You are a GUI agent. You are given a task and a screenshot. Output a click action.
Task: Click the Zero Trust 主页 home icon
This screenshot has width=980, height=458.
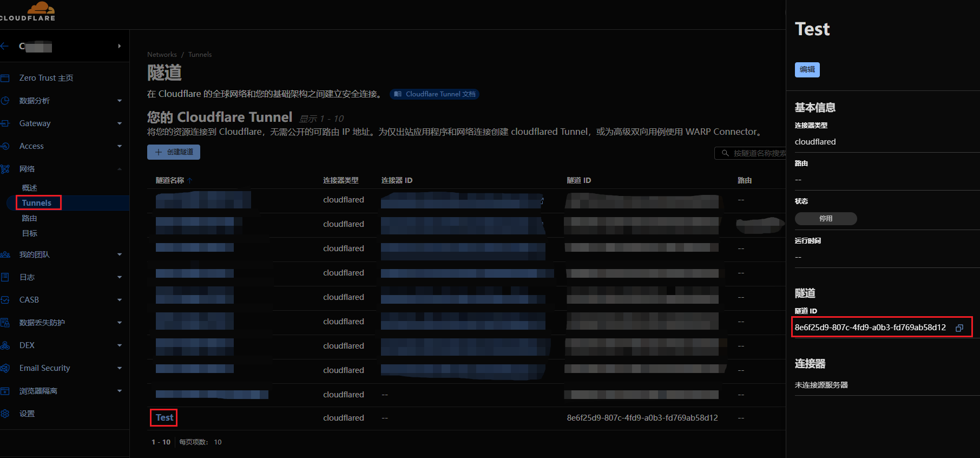5,78
